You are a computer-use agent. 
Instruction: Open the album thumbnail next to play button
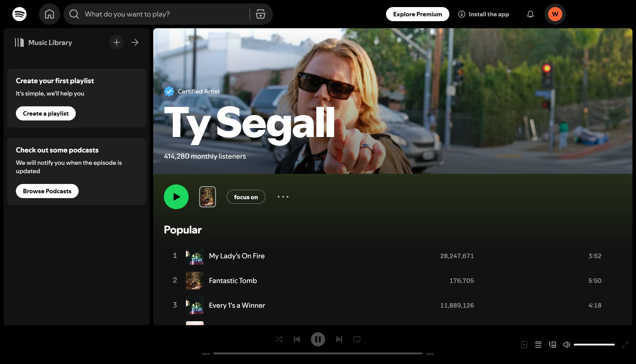click(207, 197)
